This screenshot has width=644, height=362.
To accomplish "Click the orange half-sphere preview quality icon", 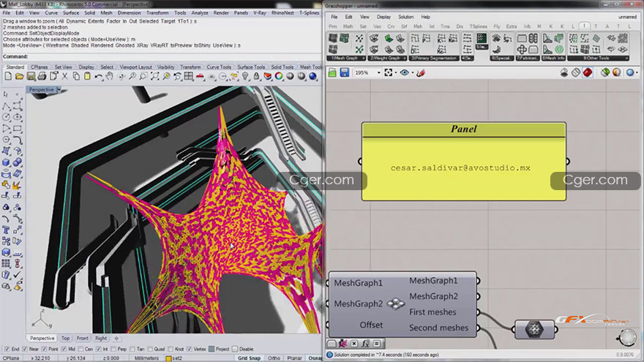I will coord(616,72).
